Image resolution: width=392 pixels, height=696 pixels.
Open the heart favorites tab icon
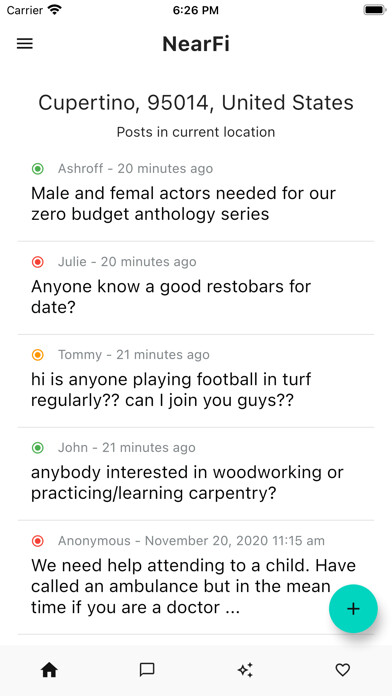point(343,670)
